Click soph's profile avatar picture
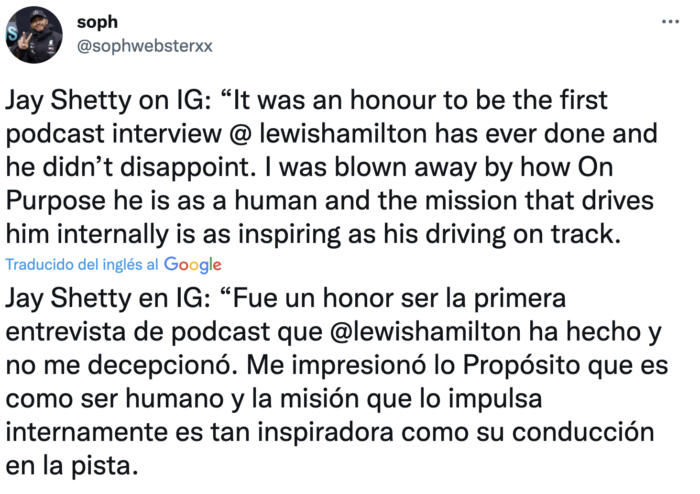700x494 pixels. (32, 34)
